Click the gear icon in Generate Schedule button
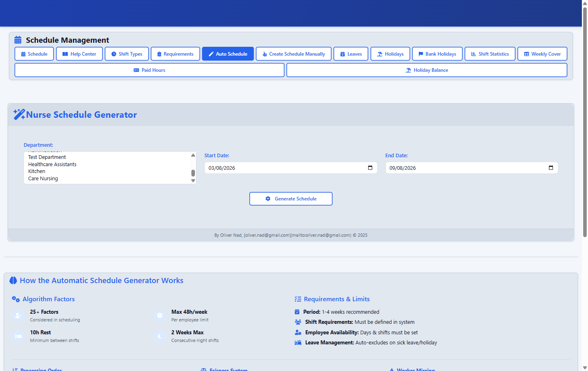 268,199
